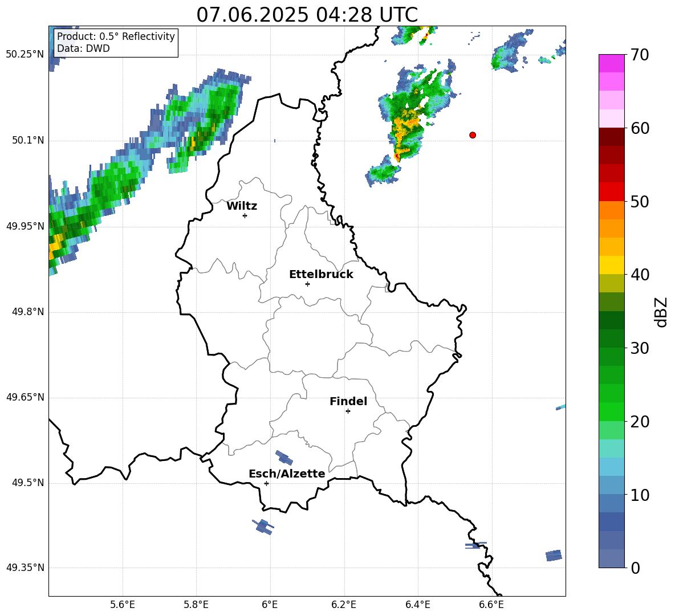
Task: Click the colorbar tick label 30
Action: tap(640, 348)
